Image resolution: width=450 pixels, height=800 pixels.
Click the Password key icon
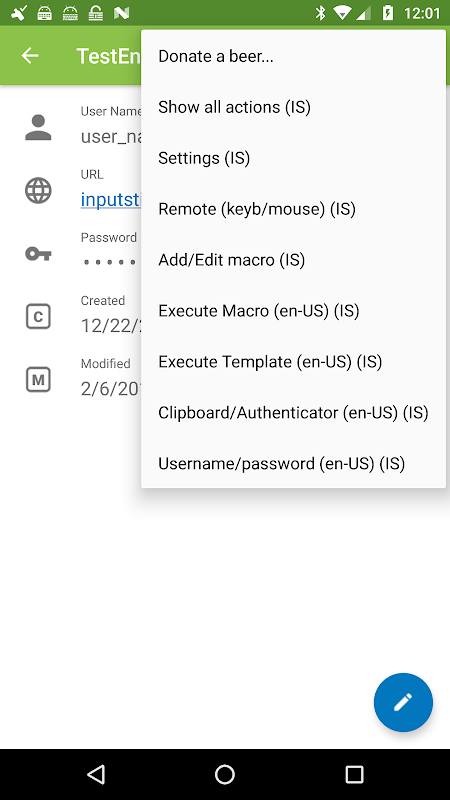[x=38, y=254]
